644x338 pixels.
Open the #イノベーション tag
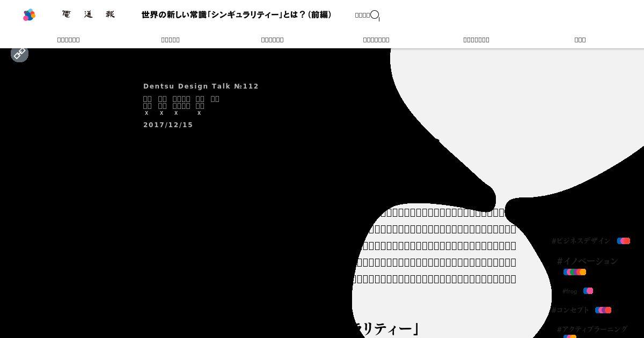pyautogui.click(x=587, y=261)
